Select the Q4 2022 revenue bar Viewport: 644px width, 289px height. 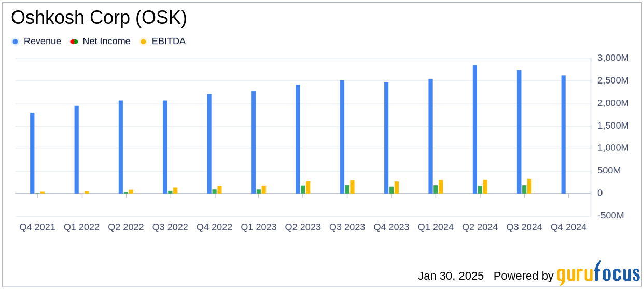click(209, 144)
